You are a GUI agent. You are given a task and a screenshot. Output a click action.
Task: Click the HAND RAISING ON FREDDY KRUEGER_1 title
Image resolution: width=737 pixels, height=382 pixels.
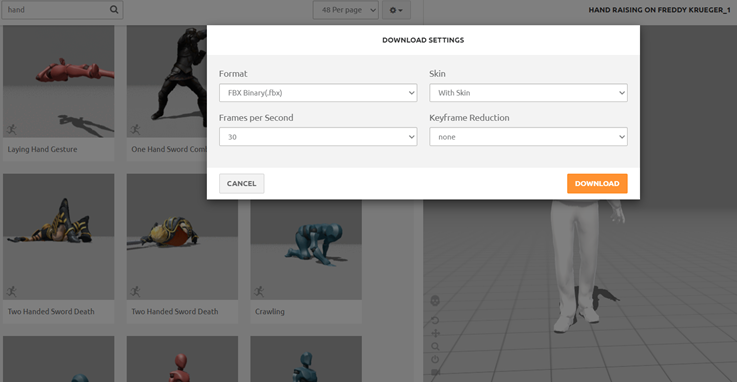pos(659,10)
